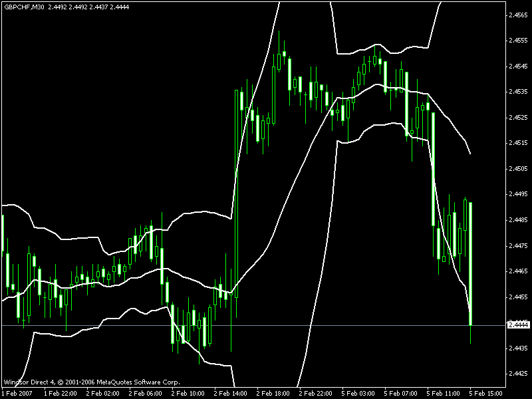This screenshot has width=532, height=399.
Task: Click the 5 Feb 03:00 time label
Action: point(358,394)
